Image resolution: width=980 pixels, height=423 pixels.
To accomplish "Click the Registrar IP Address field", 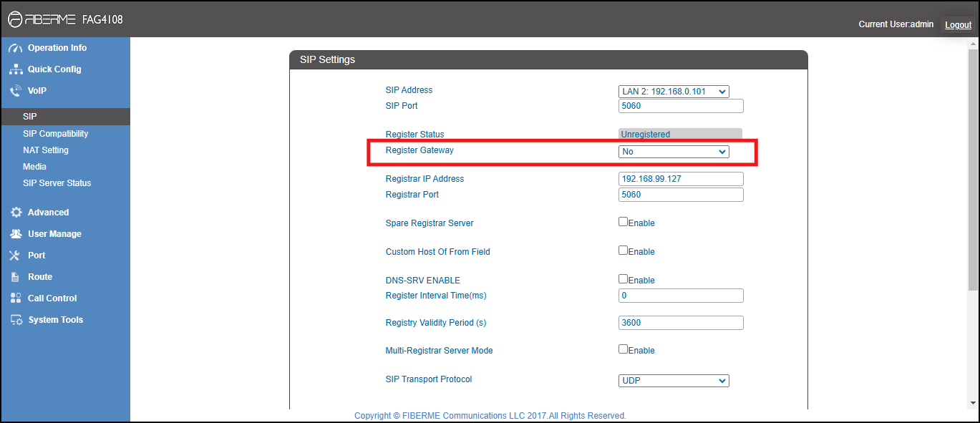I will click(681, 179).
